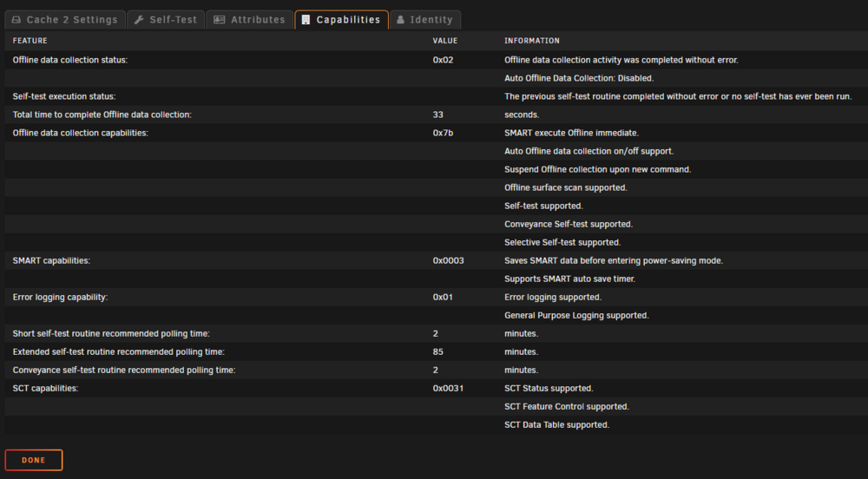This screenshot has height=479, width=868.
Task: Select the value 33
Action: tap(437, 115)
